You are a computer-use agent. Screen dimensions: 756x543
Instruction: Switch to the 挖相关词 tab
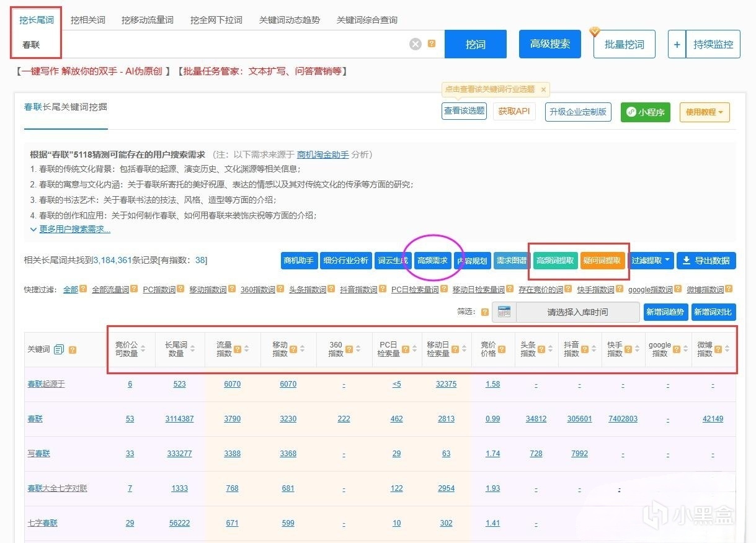point(87,20)
